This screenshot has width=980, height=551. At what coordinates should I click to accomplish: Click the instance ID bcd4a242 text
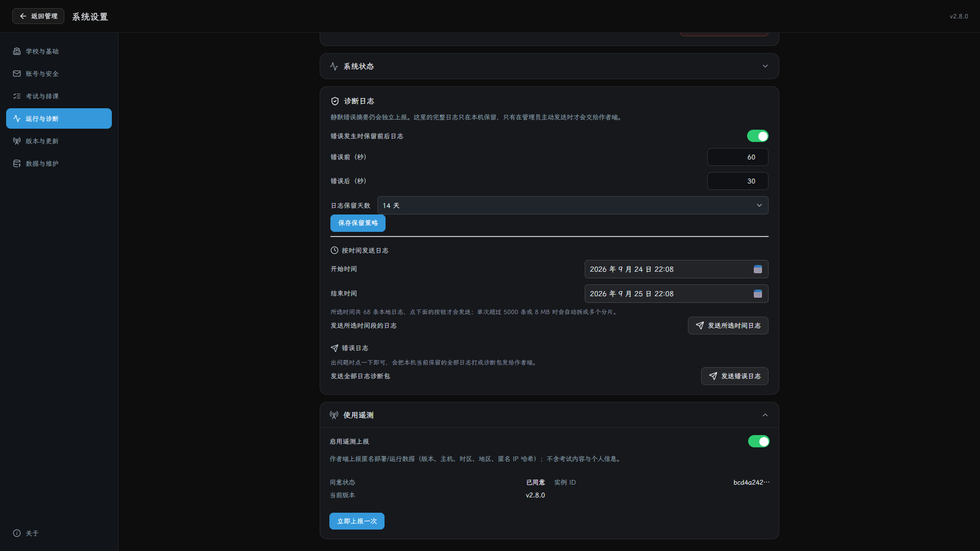coord(751,483)
